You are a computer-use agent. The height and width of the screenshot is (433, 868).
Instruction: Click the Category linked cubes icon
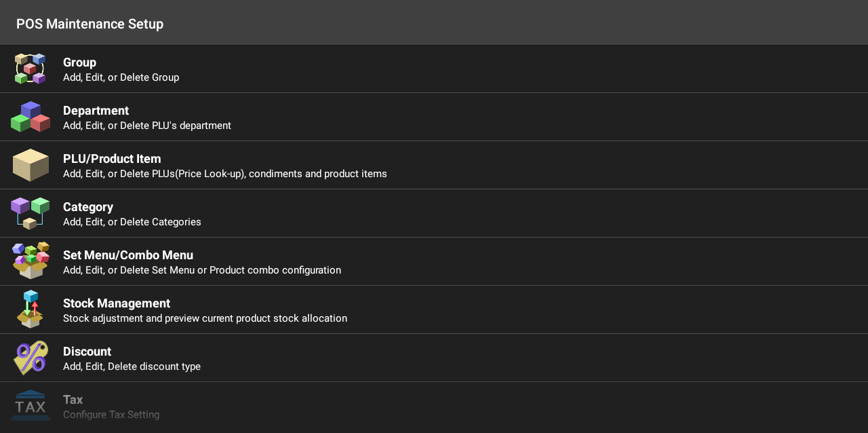click(31, 214)
